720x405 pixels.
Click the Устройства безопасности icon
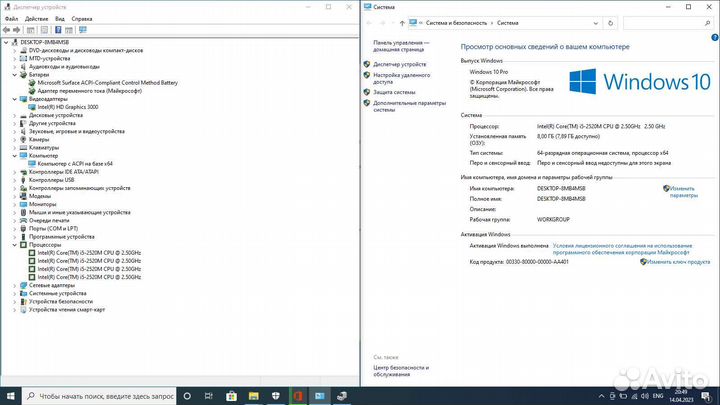[x=23, y=301]
